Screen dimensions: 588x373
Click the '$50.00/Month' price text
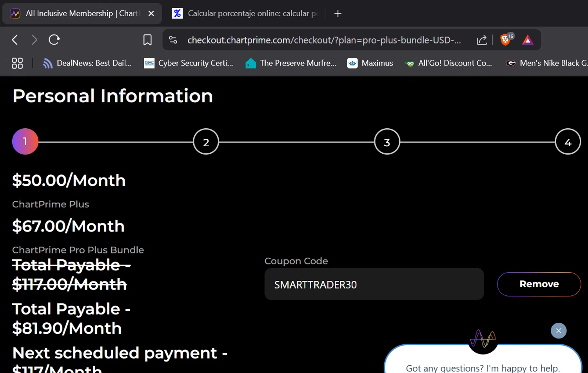coord(69,180)
